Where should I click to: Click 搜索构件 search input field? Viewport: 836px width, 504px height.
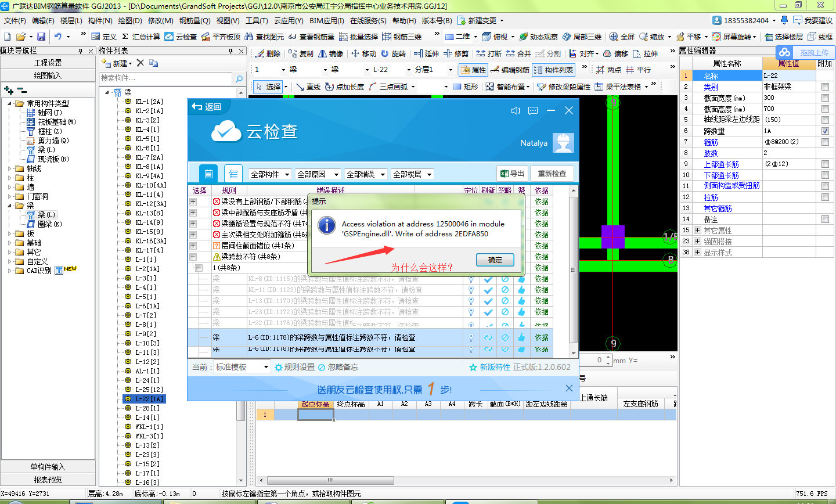click(x=165, y=78)
